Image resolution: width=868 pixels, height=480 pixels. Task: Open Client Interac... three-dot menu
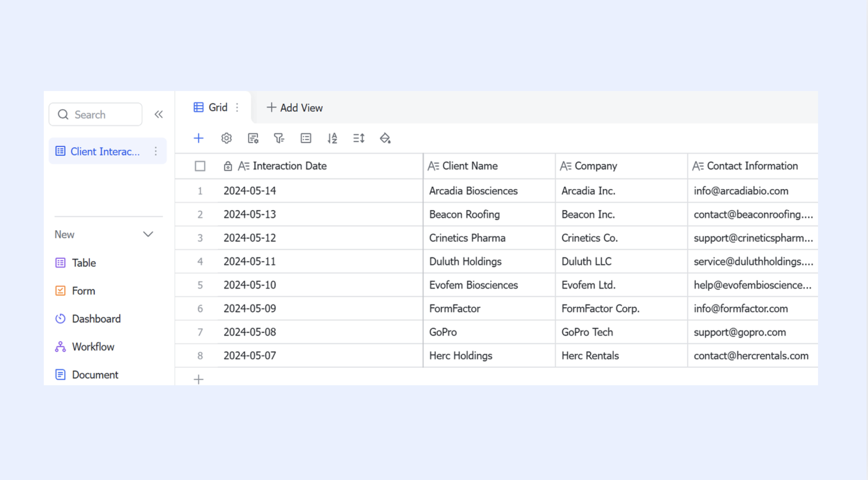156,151
